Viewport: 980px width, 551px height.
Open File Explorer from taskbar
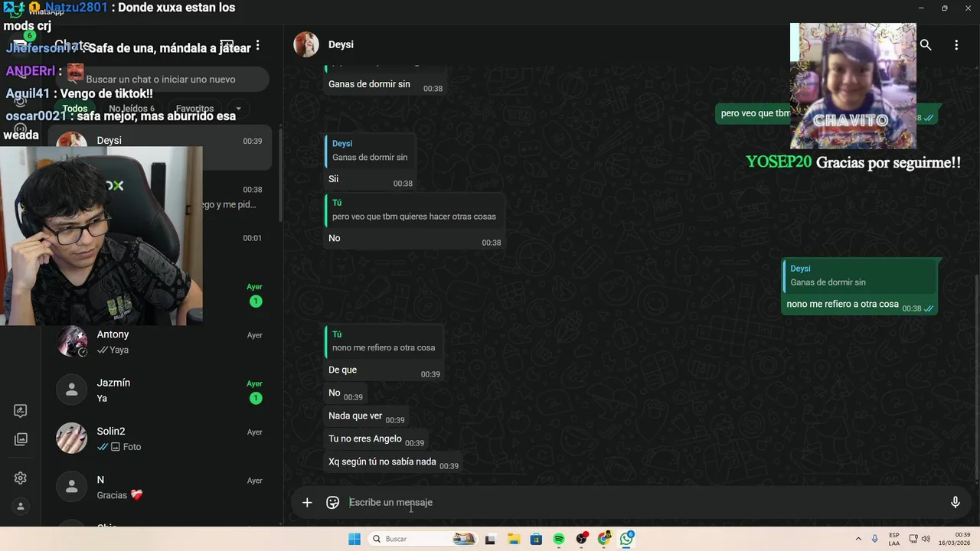pos(514,539)
